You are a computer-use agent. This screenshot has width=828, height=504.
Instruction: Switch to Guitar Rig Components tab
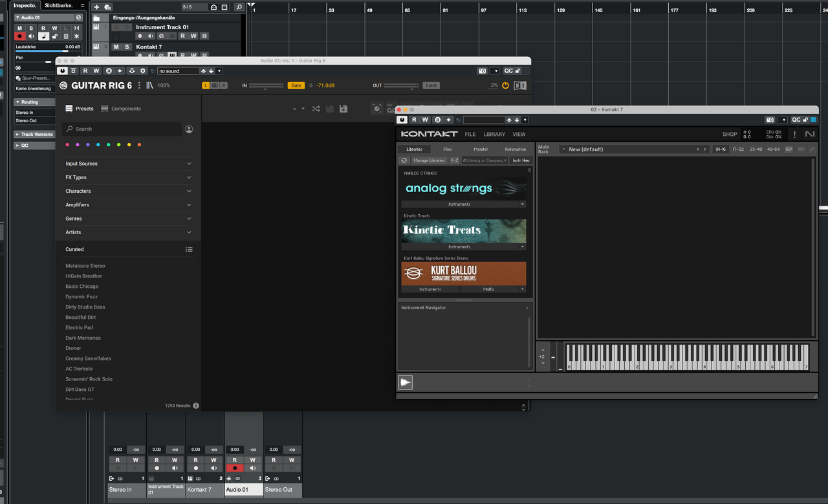point(121,109)
